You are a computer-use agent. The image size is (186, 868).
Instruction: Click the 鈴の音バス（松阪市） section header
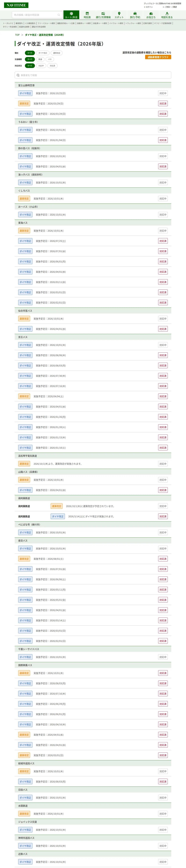click(x=93, y=148)
